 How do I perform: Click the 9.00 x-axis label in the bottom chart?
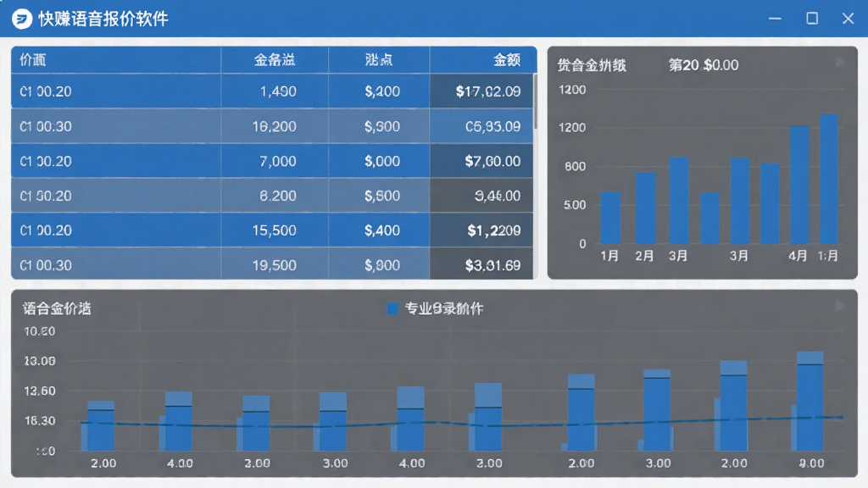pyautogui.click(x=811, y=463)
